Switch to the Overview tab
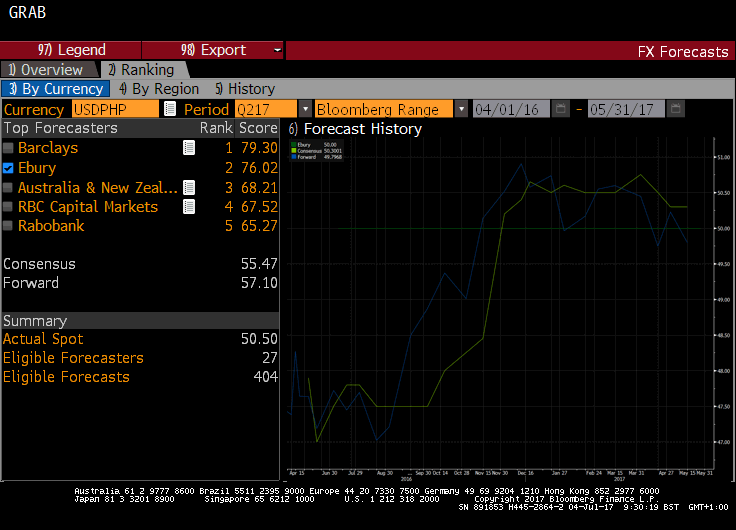Image resolution: width=736 pixels, height=530 pixels. (49, 69)
